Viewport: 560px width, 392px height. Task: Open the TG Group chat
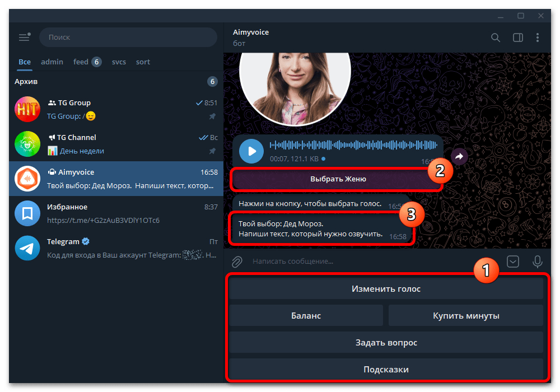pos(116,109)
